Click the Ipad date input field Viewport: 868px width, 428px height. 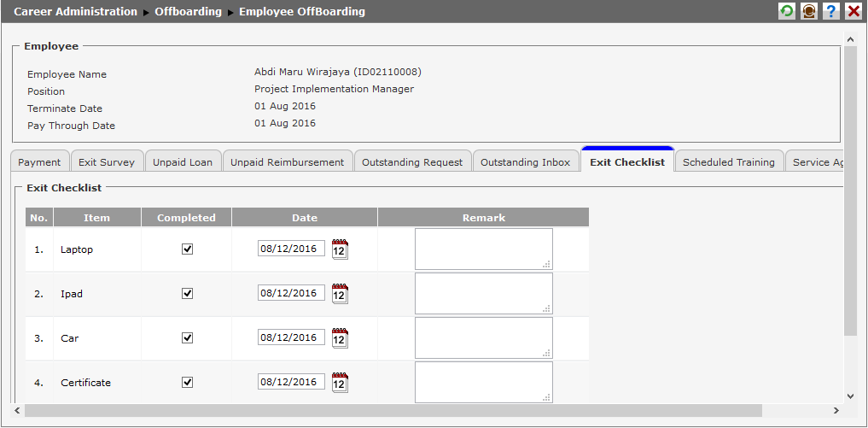(x=291, y=293)
